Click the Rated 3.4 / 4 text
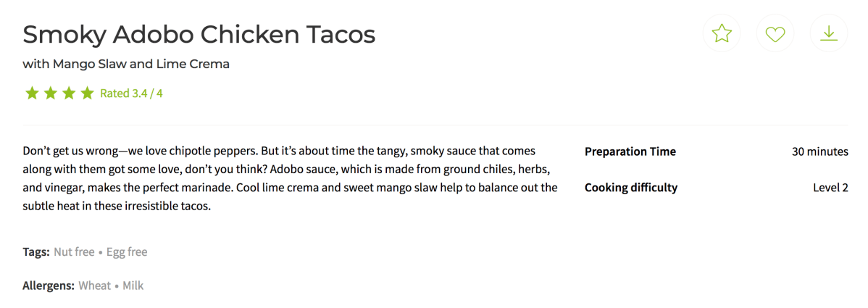 [131, 93]
